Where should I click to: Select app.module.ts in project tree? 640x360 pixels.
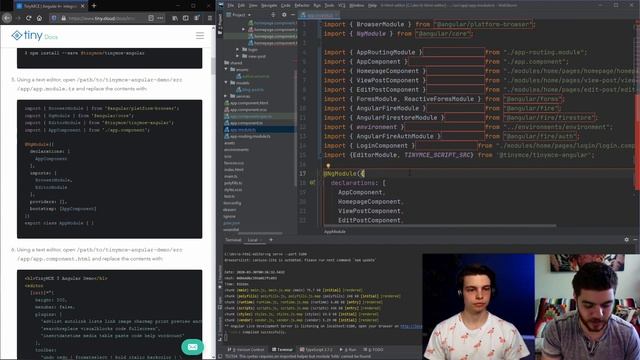243,130
